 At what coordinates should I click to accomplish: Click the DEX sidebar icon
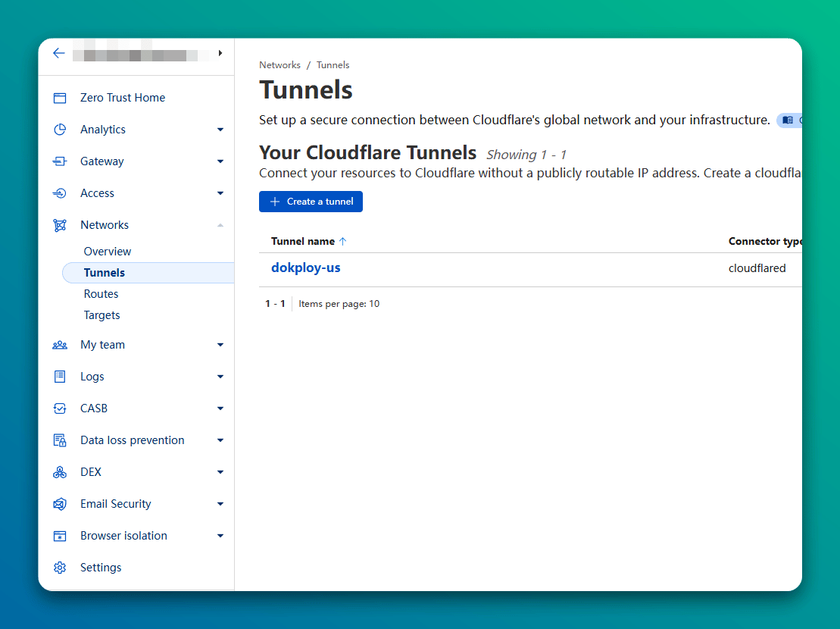[x=60, y=472]
